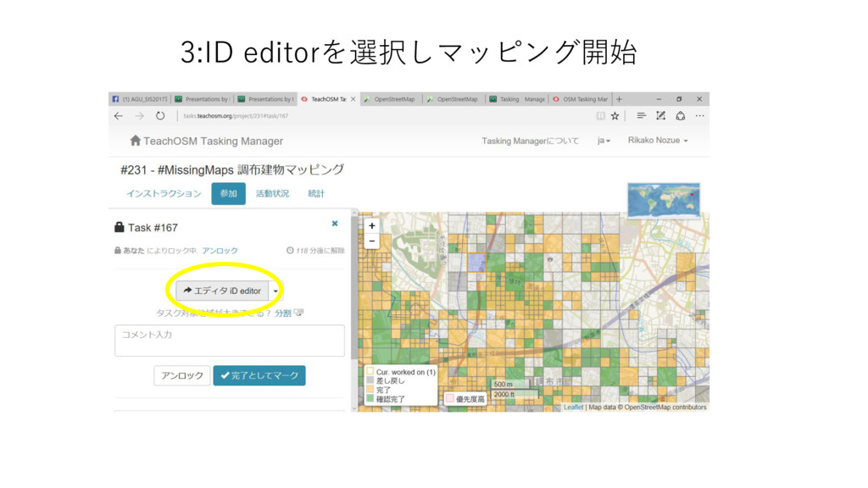Click the アンロック button below comment box
Screen dimensions: 868x488
(x=181, y=375)
